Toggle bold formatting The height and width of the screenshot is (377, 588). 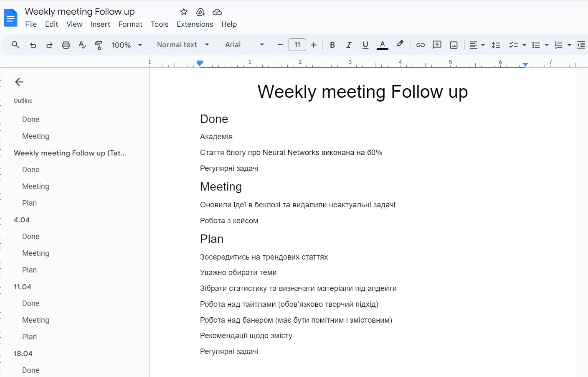(x=332, y=45)
